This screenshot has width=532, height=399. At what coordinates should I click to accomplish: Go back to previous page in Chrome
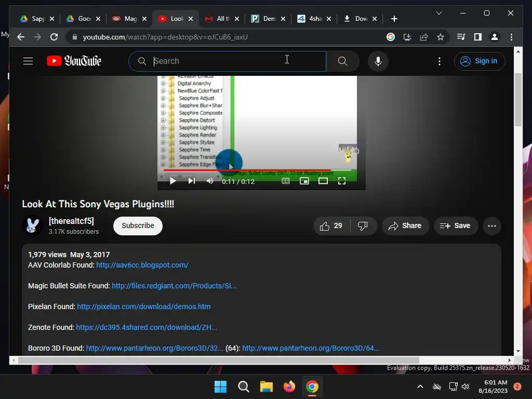[21, 37]
